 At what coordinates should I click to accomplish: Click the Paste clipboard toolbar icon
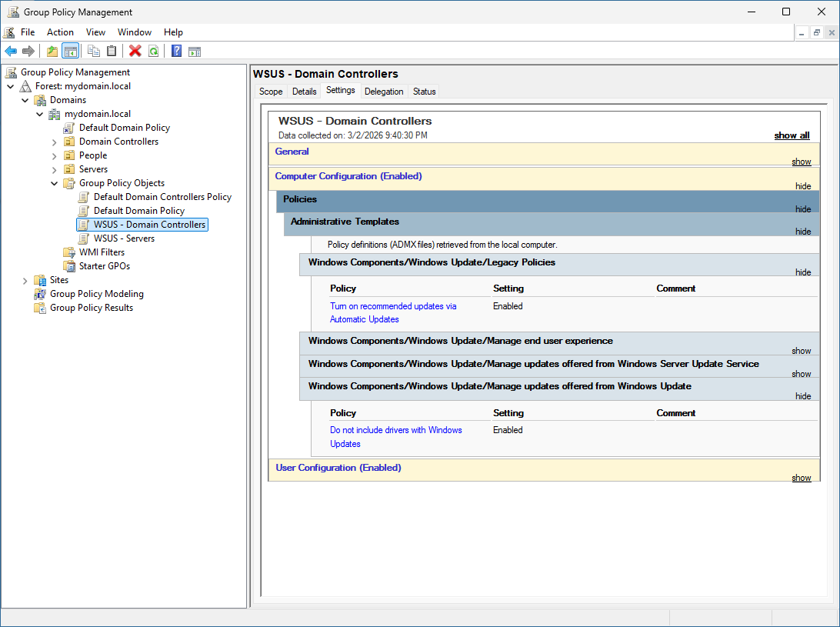[112, 51]
